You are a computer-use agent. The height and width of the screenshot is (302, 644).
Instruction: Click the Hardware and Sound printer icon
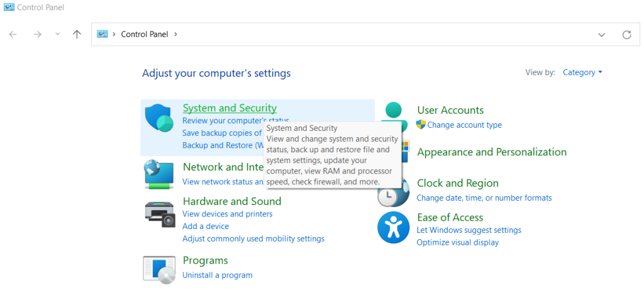pyautogui.click(x=160, y=214)
